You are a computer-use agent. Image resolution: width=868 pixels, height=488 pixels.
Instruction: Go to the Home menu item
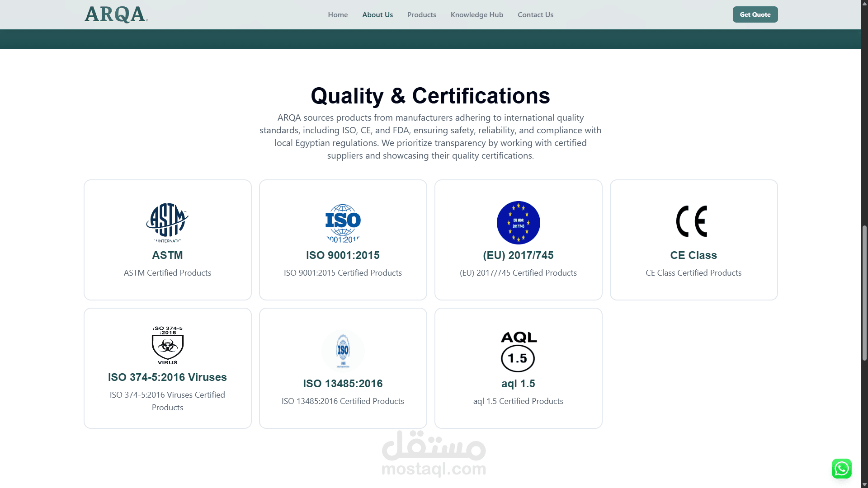tap(338, 14)
